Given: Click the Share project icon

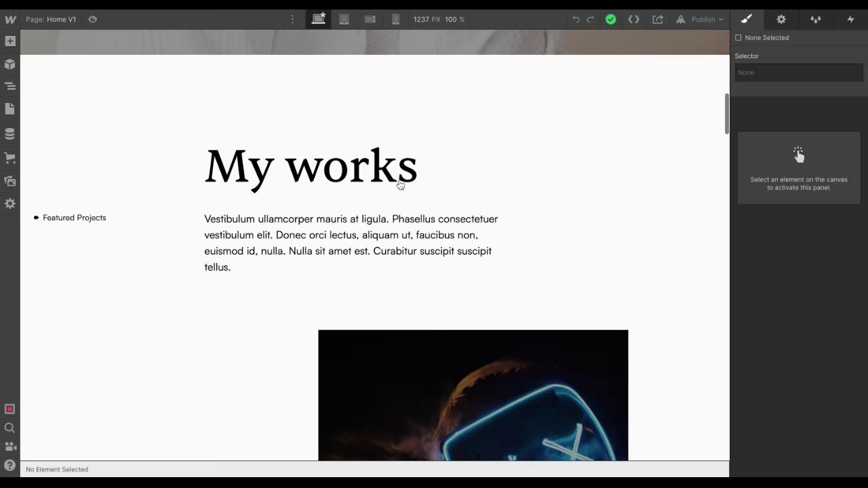Looking at the screenshot, I should pyautogui.click(x=658, y=19).
